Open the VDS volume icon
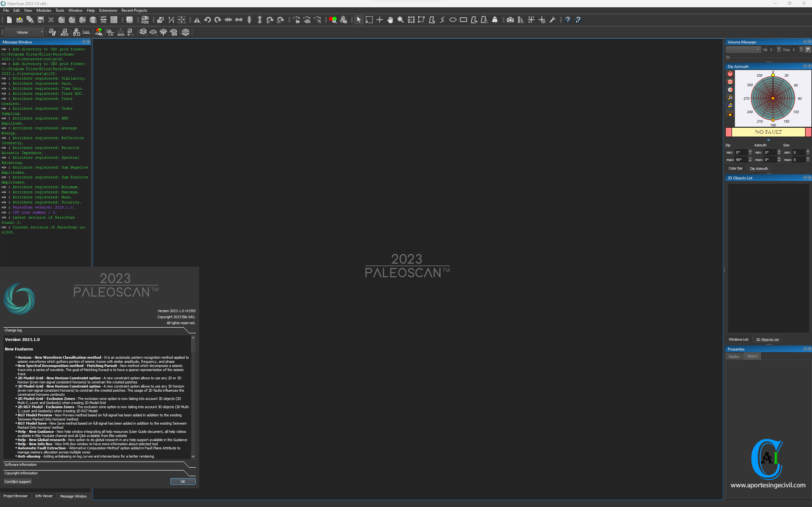This screenshot has height=507, width=812. tap(145, 20)
